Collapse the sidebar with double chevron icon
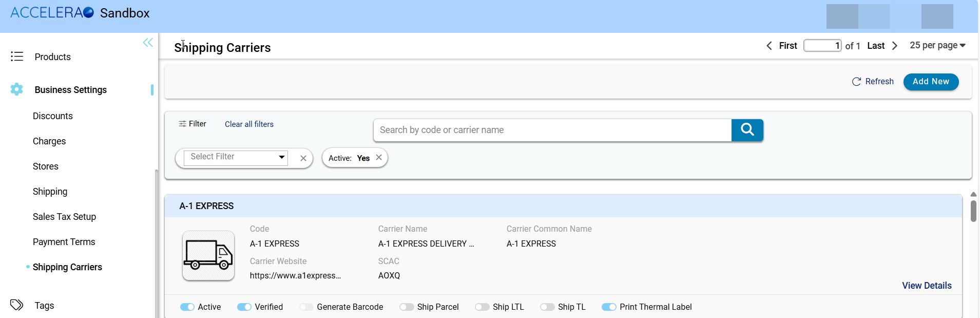Viewport: 980px width, 318px height. (x=148, y=43)
